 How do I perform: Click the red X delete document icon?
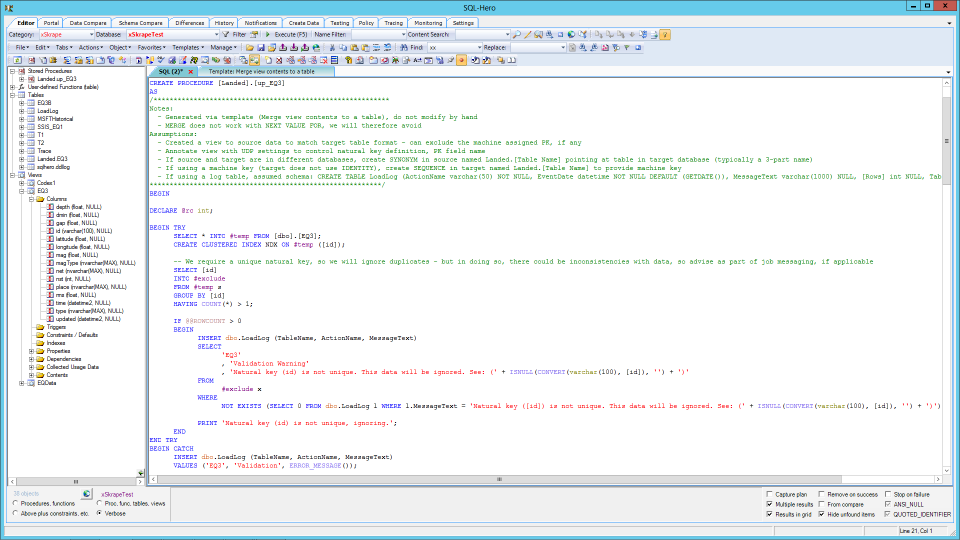click(x=279, y=60)
